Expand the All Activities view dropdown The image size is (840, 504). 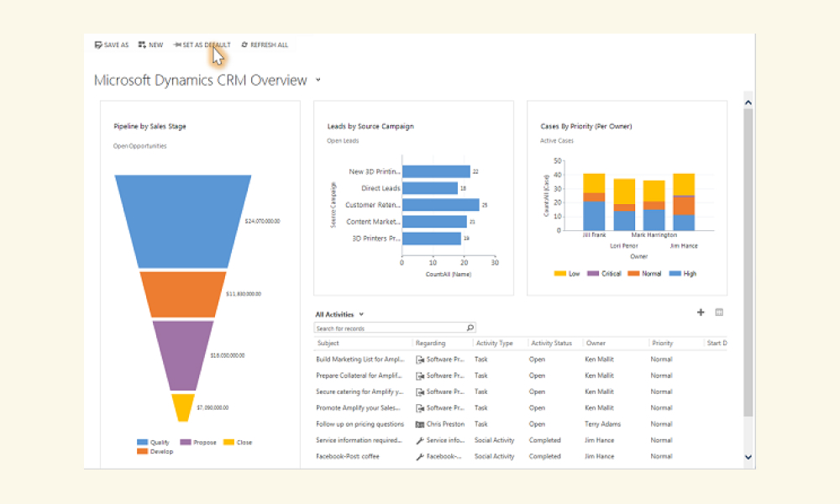click(x=361, y=314)
